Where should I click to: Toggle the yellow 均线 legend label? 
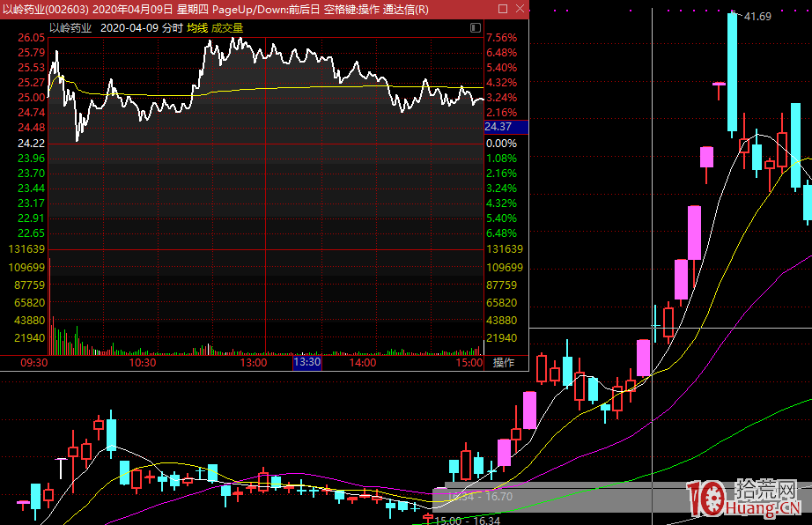point(196,27)
